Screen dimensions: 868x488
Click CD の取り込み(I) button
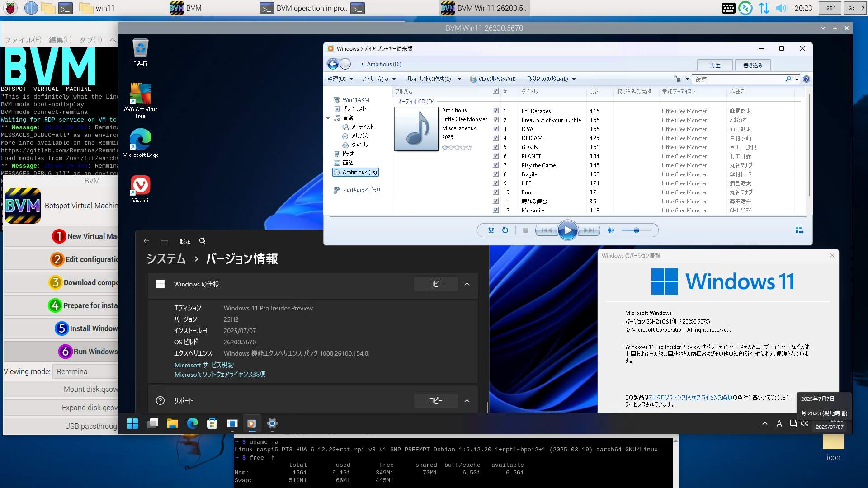click(493, 79)
